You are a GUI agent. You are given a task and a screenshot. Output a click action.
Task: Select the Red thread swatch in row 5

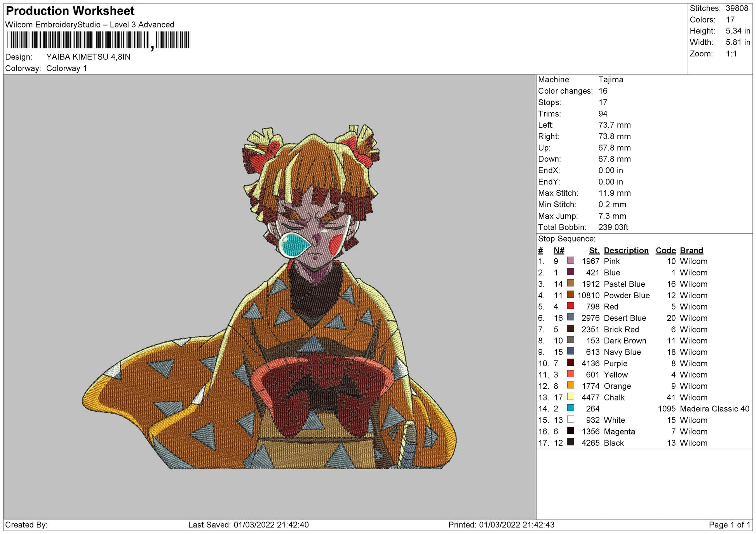570,306
